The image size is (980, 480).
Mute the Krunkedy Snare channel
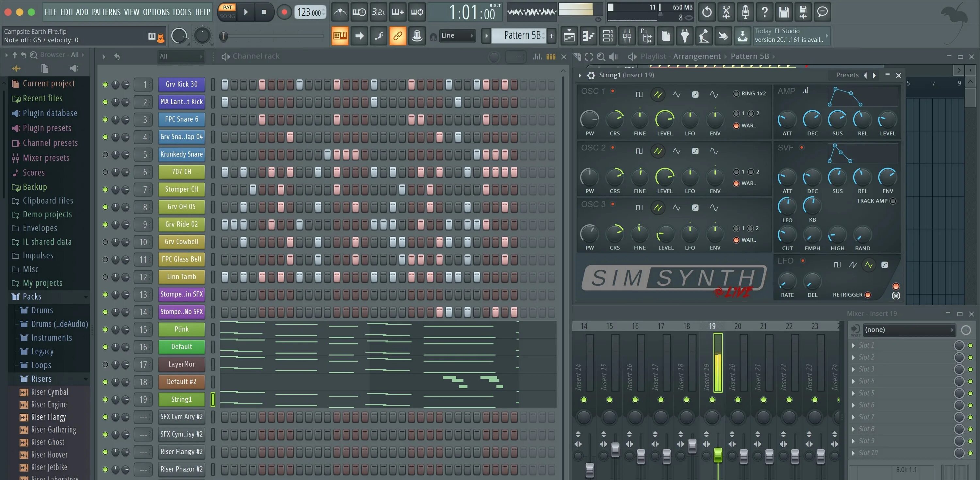point(105,154)
